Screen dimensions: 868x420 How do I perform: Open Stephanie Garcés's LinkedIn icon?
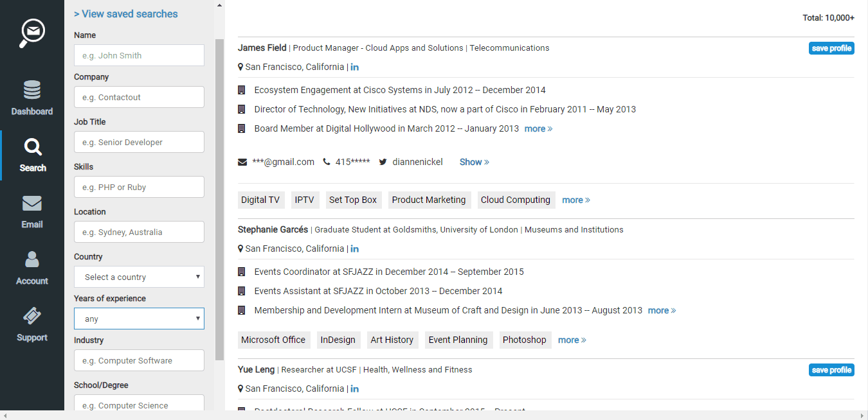[x=354, y=249]
